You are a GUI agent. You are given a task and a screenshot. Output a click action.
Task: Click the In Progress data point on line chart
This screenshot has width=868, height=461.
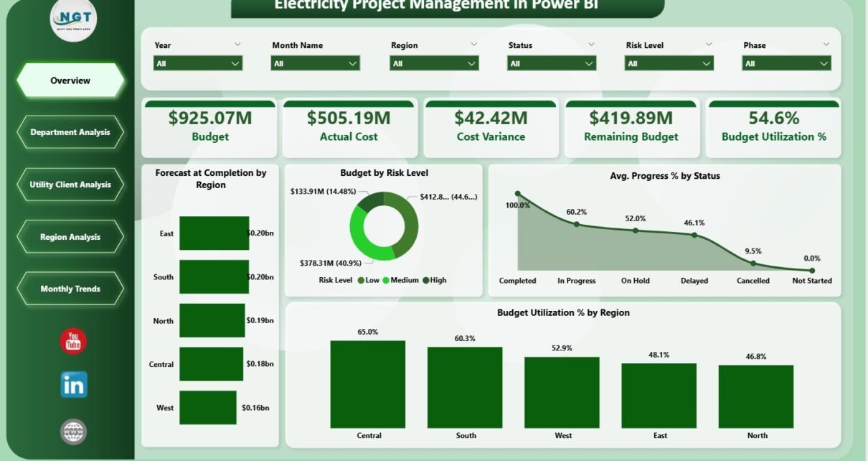tap(576, 224)
